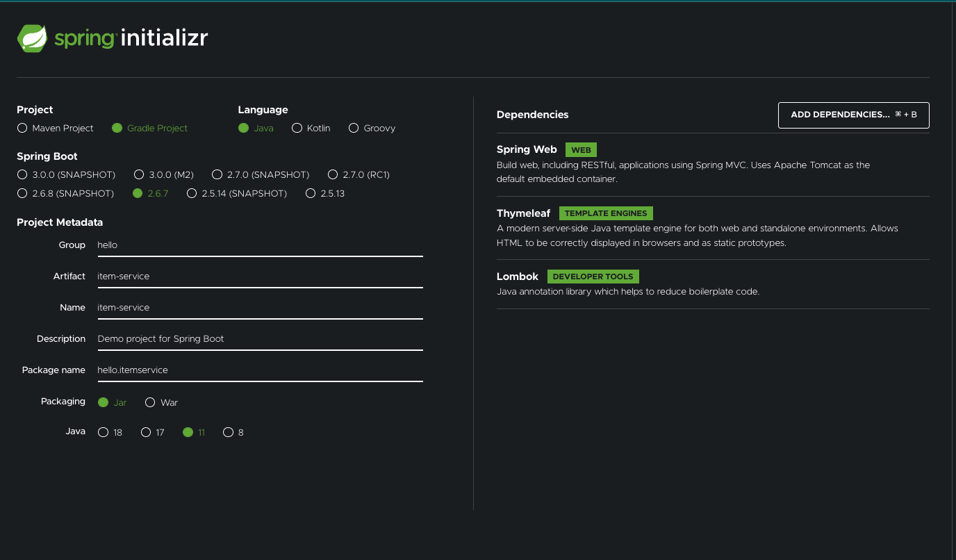Click the Dependencies heading
Screen dimensions: 956x560
(x=533, y=115)
